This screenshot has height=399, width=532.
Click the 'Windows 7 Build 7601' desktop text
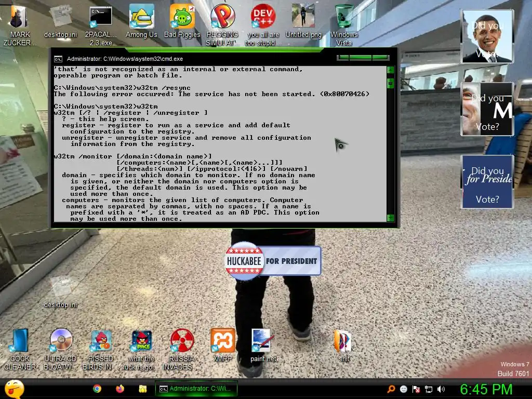(x=514, y=369)
